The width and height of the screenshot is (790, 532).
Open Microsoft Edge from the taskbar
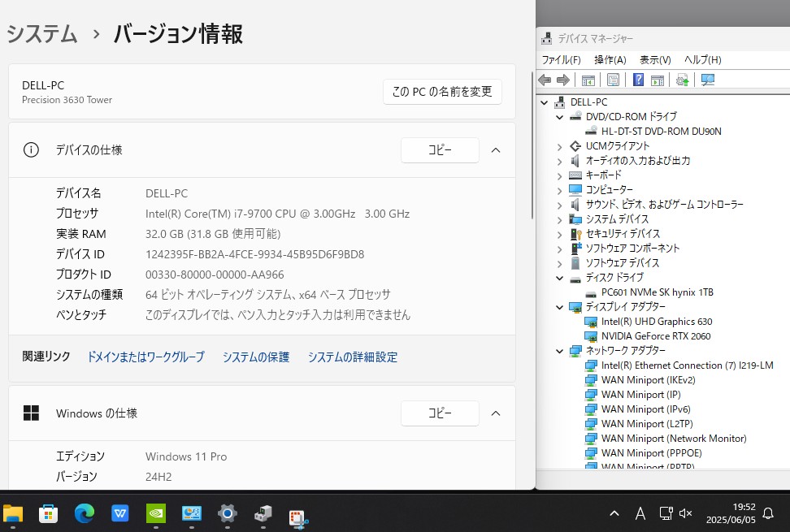(x=85, y=513)
